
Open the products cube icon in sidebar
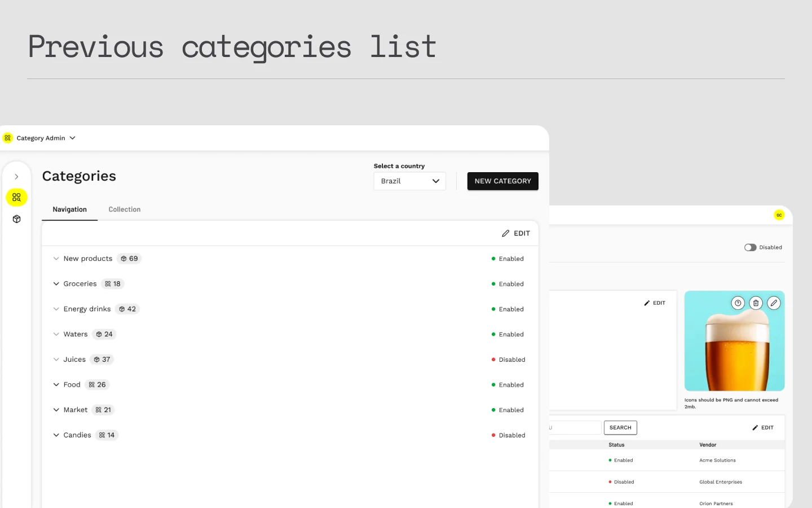pos(16,219)
